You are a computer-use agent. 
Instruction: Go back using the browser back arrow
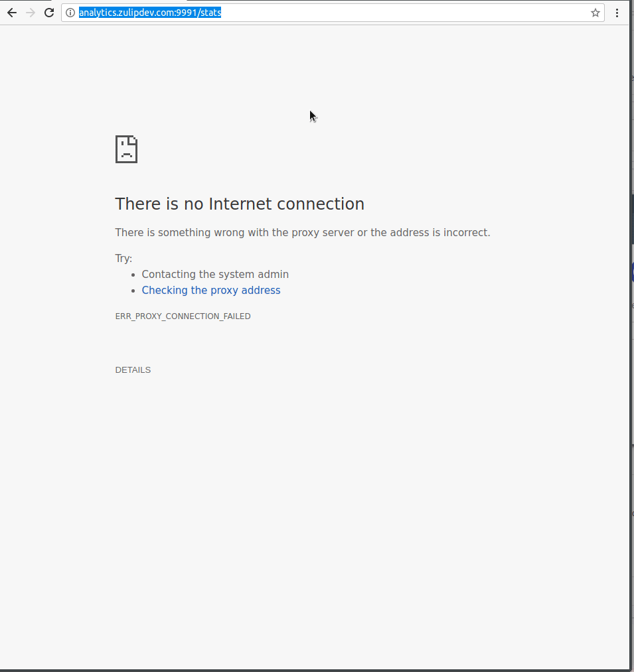click(12, 13)
